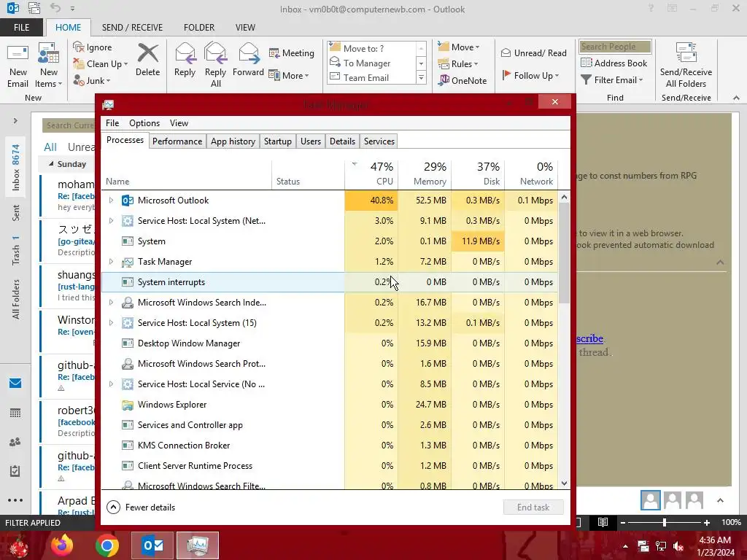Collapse the Outlook ribbon
Screen dimensions: 747x560
(736, 98)
